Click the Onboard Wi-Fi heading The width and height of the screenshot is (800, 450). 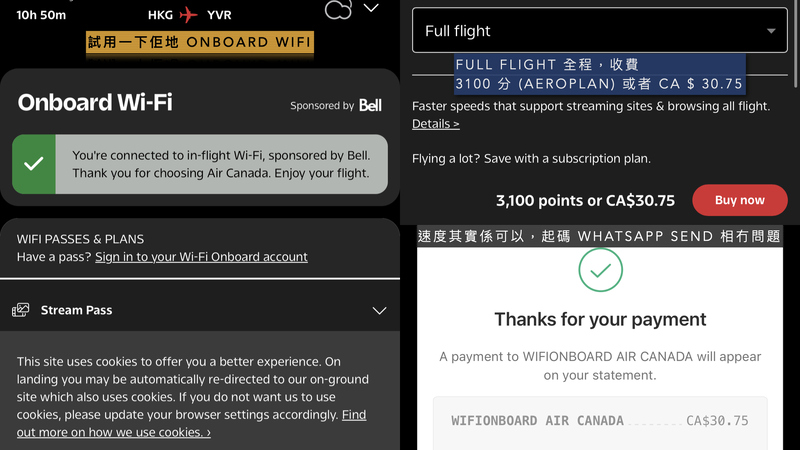(95, 102)
